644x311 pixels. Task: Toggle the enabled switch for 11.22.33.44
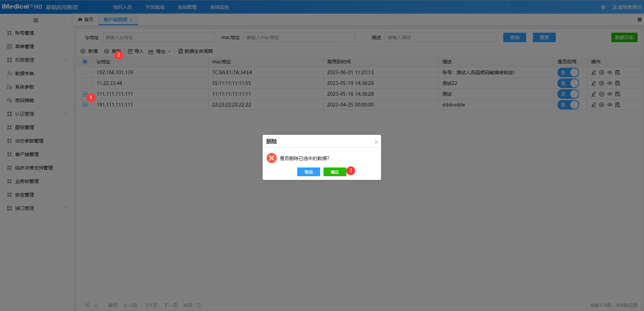coord(568,83)
